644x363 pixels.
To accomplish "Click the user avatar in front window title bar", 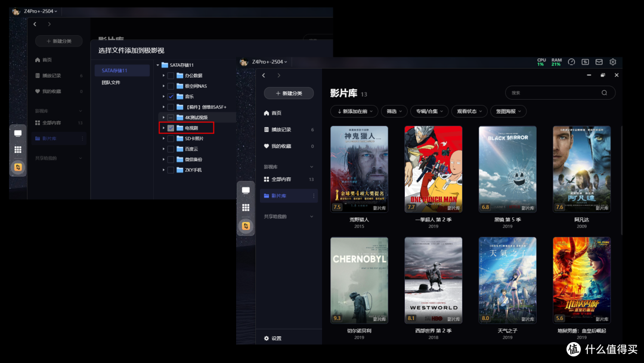I will [x=244, y=61].
